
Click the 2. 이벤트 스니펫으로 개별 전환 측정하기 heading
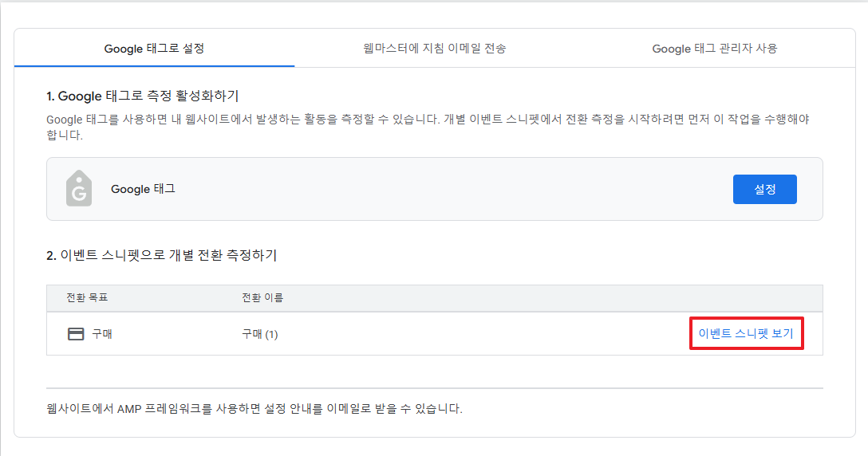coord(161,255)
